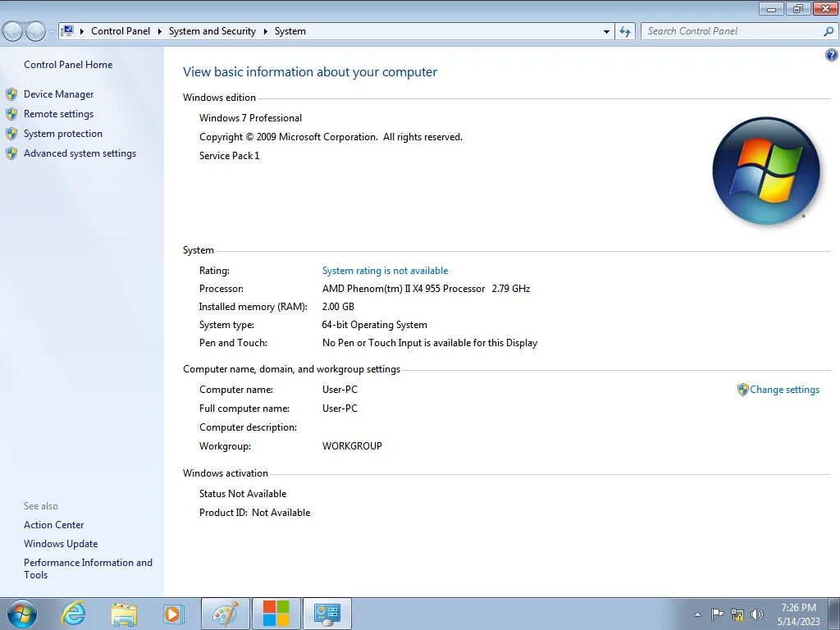Screen dimensions: 840x630
Task: Select the 2.00 GB RAM value
Action: click(x=338, y=307)
